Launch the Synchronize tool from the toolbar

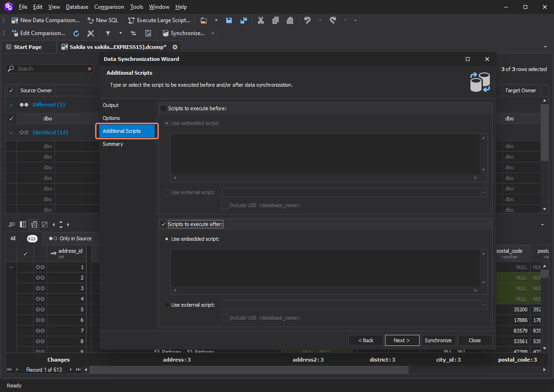click(x=184, y=33)
